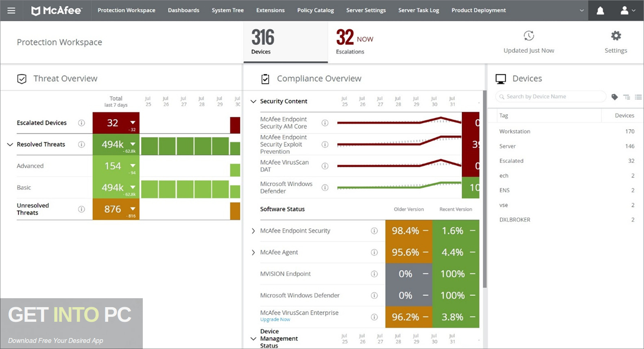This screenshot has width=644, height=349.
Task: Show info for MVISION Endpoint
Action: click(374, 274)
